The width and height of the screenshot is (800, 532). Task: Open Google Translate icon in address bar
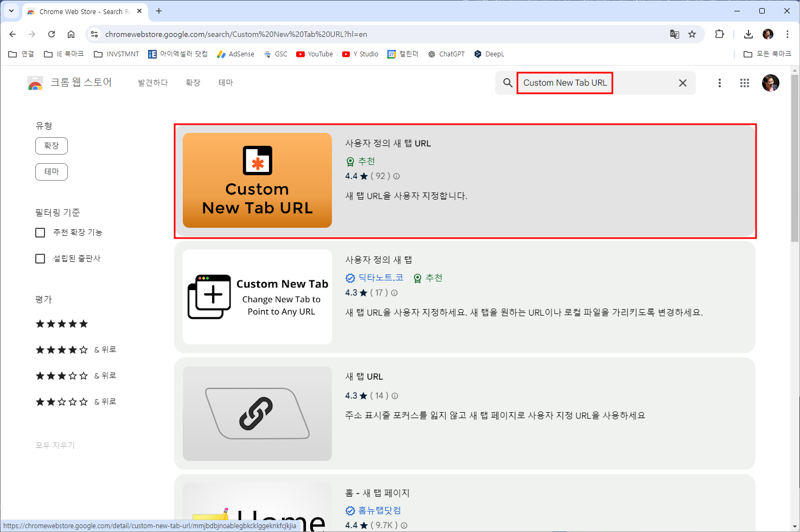675,34
